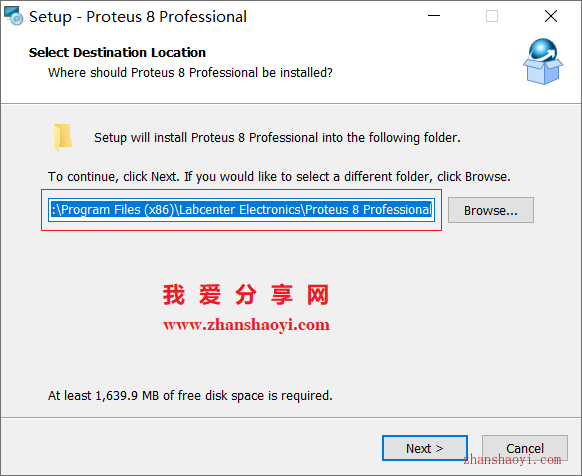
Task: Click the yellow folder icon
Action: [63, 137]
